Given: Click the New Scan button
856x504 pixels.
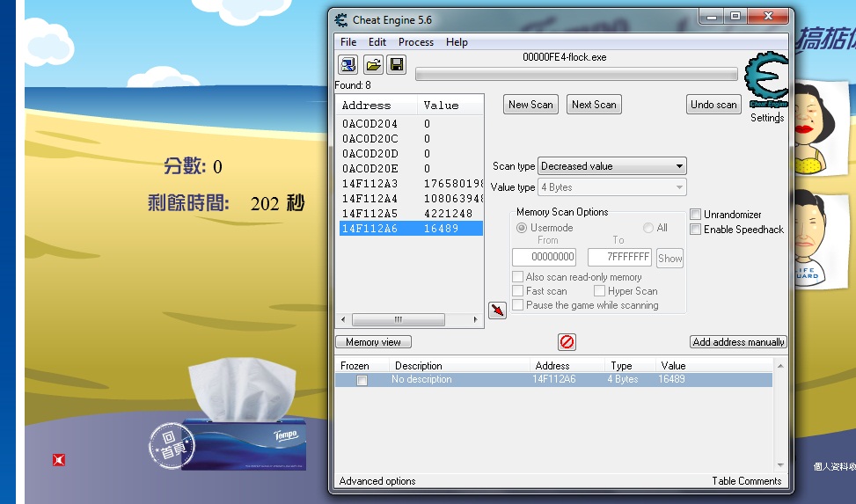Looking at the screenshot, I should click(x=530, y=105).
